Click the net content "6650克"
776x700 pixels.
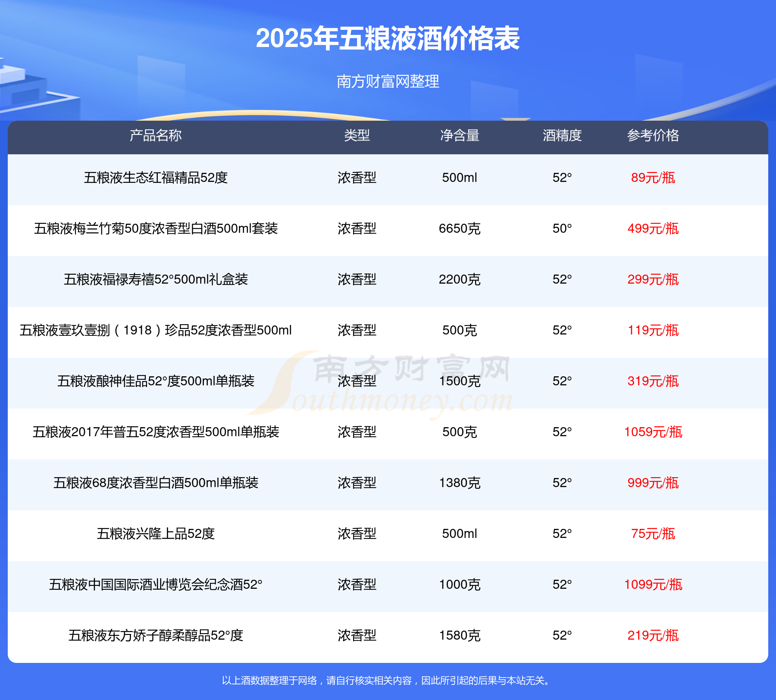point(460,228)
